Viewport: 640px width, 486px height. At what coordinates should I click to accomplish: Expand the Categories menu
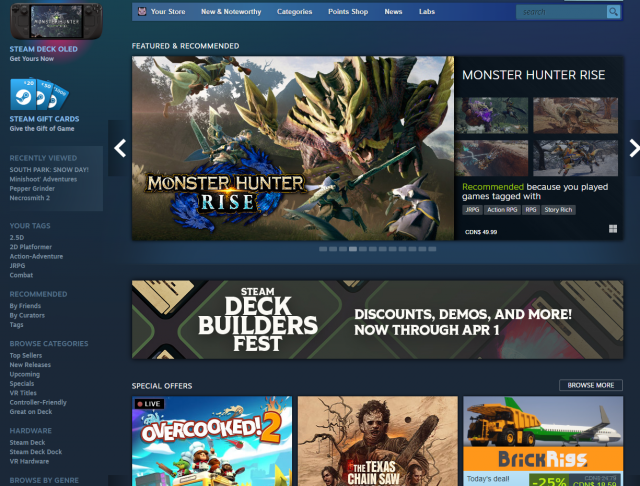coord(294,12)
